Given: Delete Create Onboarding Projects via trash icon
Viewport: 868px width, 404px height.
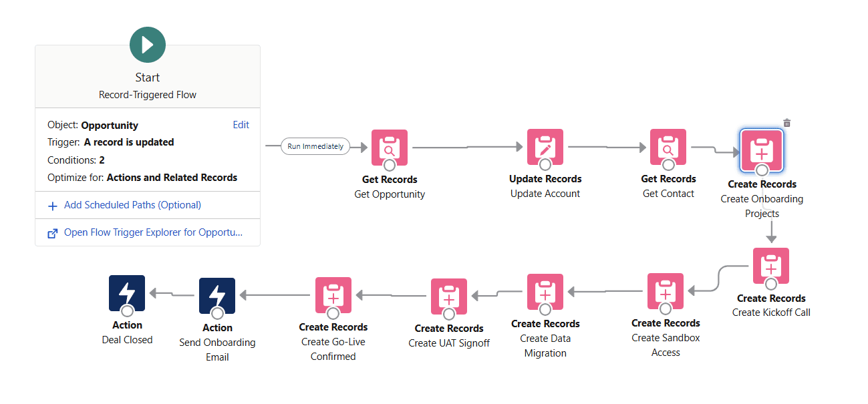Looking at the screenshot, I should [x=787, y=122].
